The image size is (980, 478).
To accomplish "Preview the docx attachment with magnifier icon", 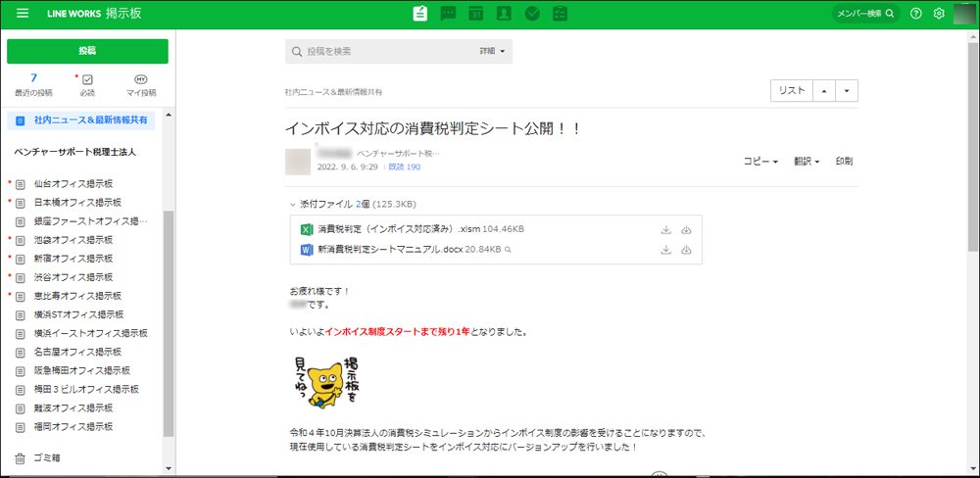I will [x=508, y=250].
